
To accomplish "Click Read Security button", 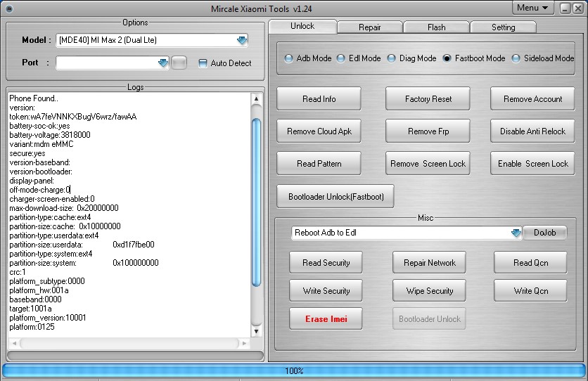I will click(x=326, y=263).
